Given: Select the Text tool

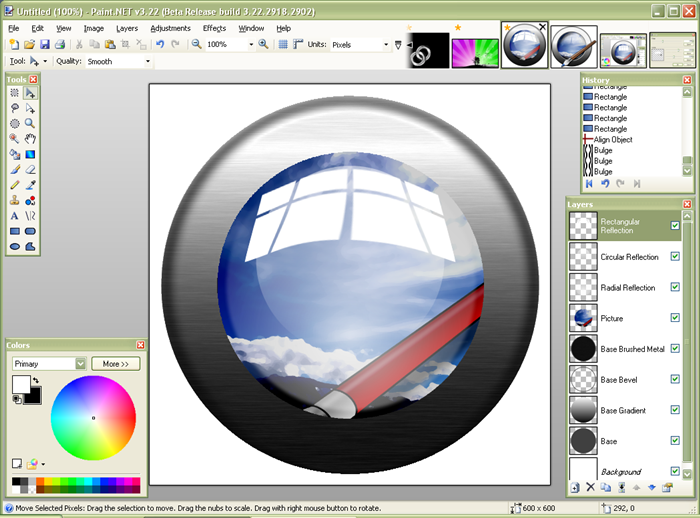Looking at the screenshot, I should click(15, 216).
